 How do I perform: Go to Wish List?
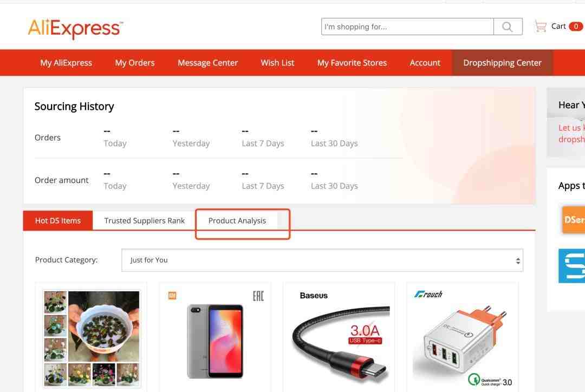click(277, 63)
